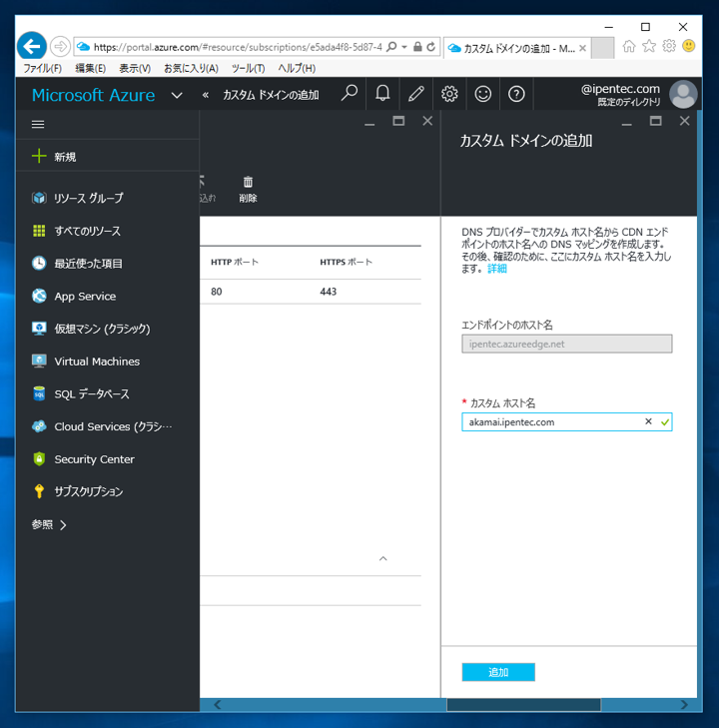719x728 pixels.
Task: Click the browser smiley feedback icon
Action: tap(689, 46)
